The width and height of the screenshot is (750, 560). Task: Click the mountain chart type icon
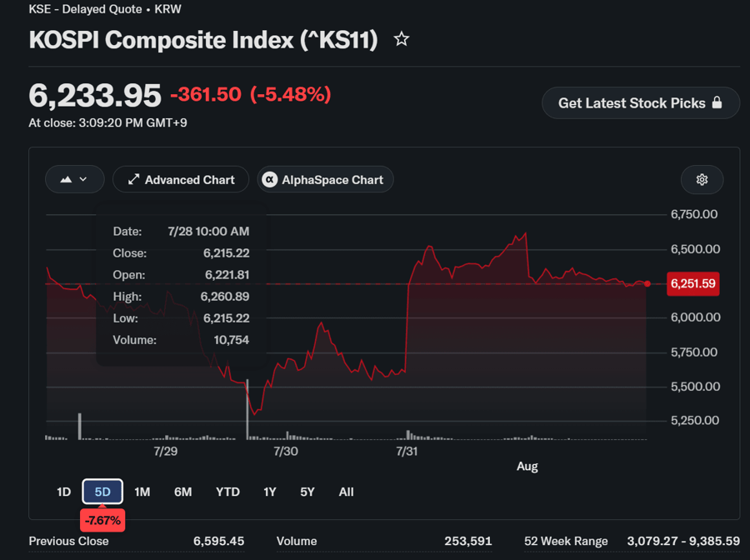coord(66,179)
